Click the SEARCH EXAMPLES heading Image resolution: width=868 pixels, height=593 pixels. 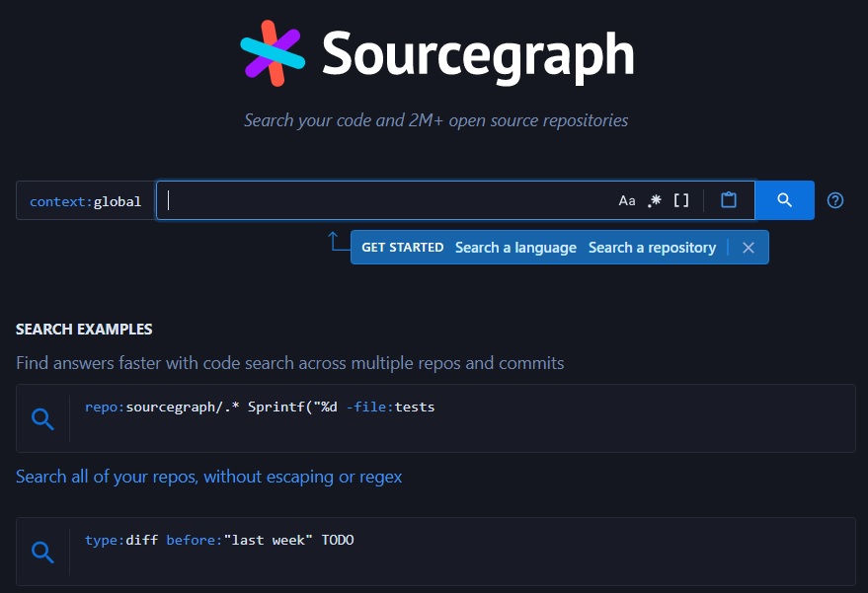click(84, 330)
